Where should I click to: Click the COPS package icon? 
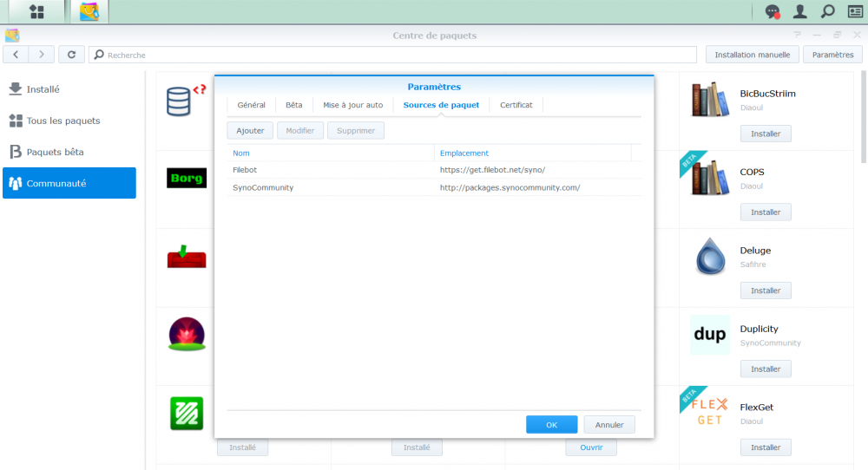point(710,178)
